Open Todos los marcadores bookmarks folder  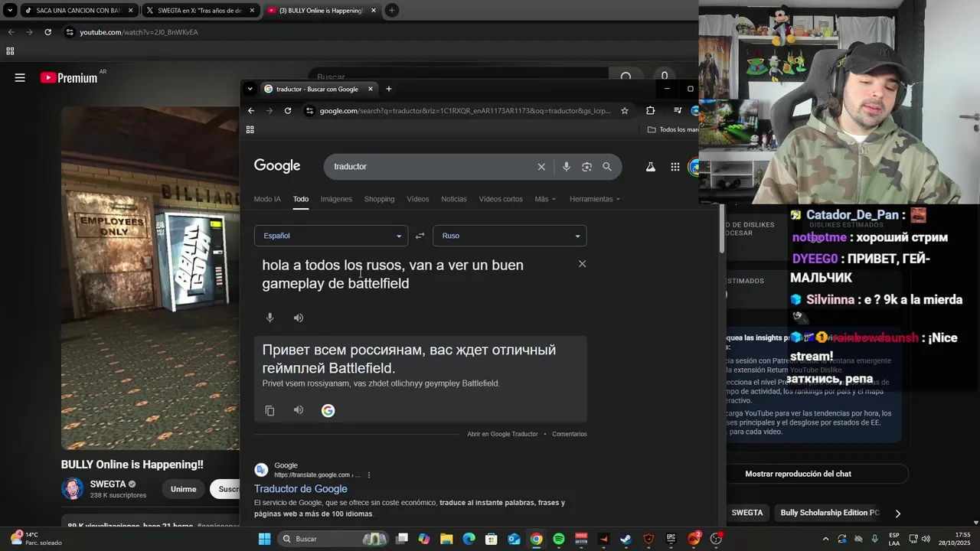coord(674,130)
